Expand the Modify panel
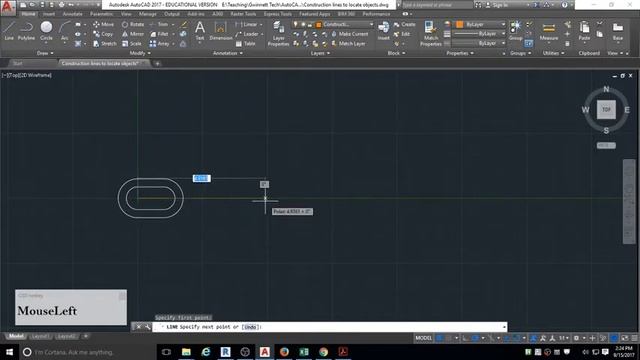 point(140,53)
